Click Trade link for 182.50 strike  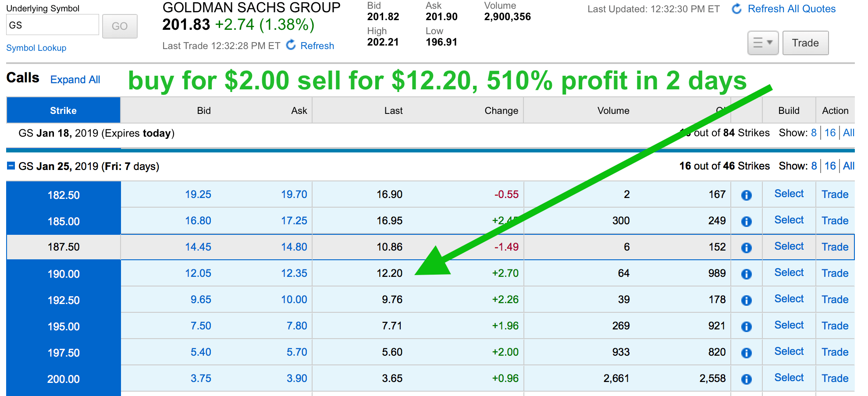(x=835, y=194)
